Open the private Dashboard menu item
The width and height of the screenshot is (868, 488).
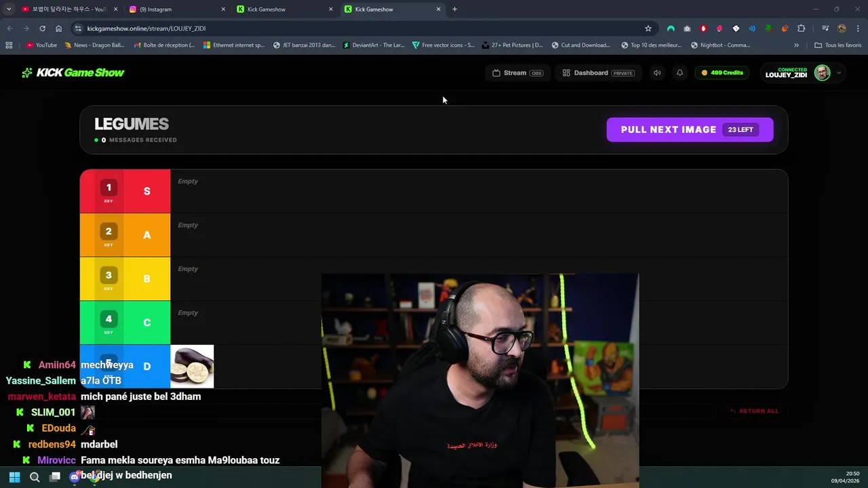click(598, 73)
